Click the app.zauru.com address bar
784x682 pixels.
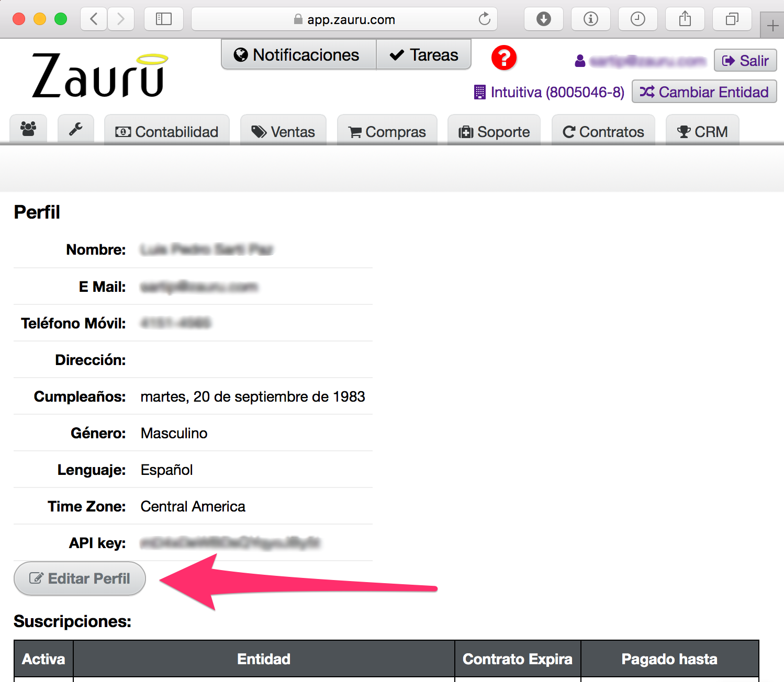(344, 19)
